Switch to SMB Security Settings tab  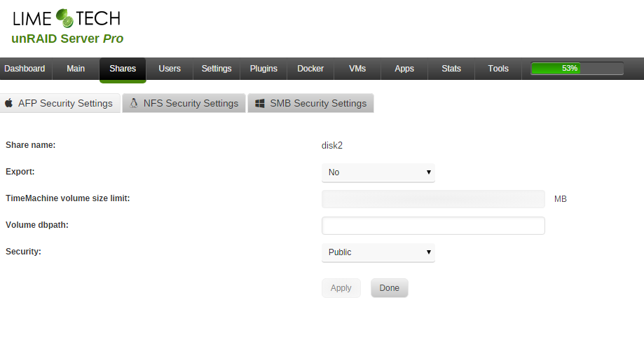click(310, 103)
